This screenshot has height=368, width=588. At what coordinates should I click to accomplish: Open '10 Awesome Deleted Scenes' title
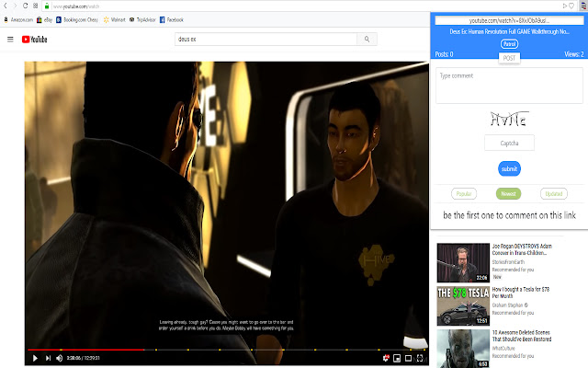pos(522,336)
